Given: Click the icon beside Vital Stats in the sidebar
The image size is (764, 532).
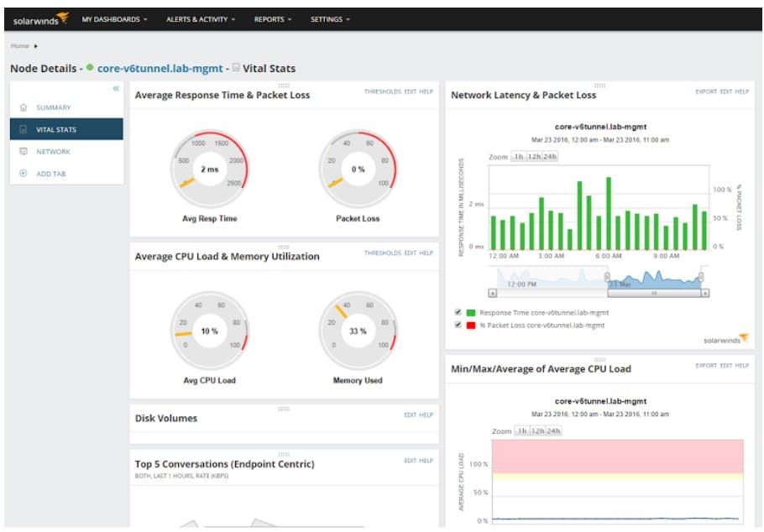Looking at the screenshot, I should (24, 129).
